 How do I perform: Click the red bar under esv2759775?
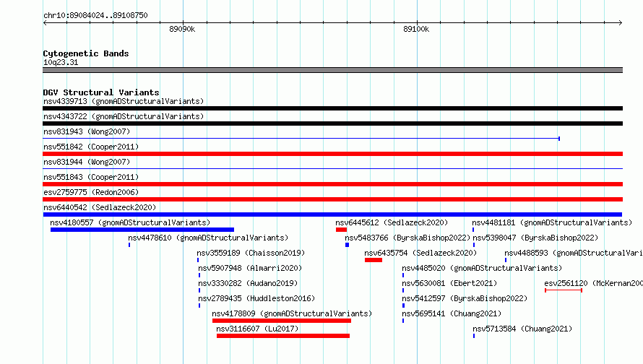(332, 199)
